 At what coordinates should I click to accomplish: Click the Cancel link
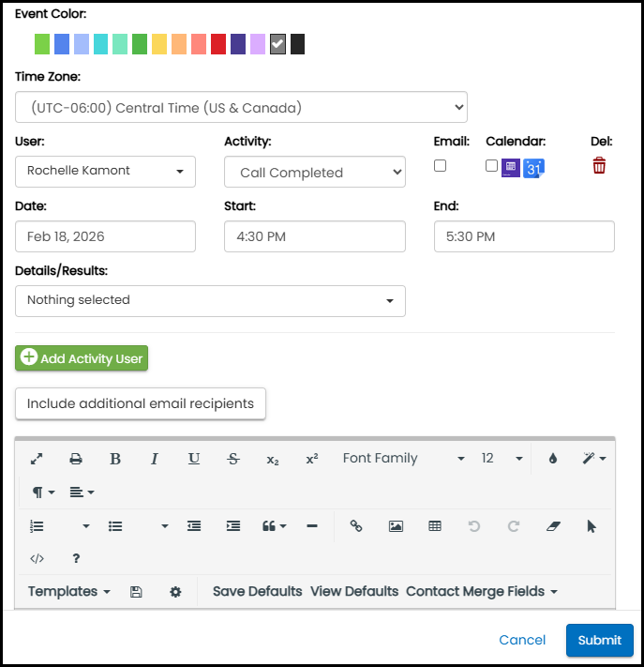(x=522, y=640)
